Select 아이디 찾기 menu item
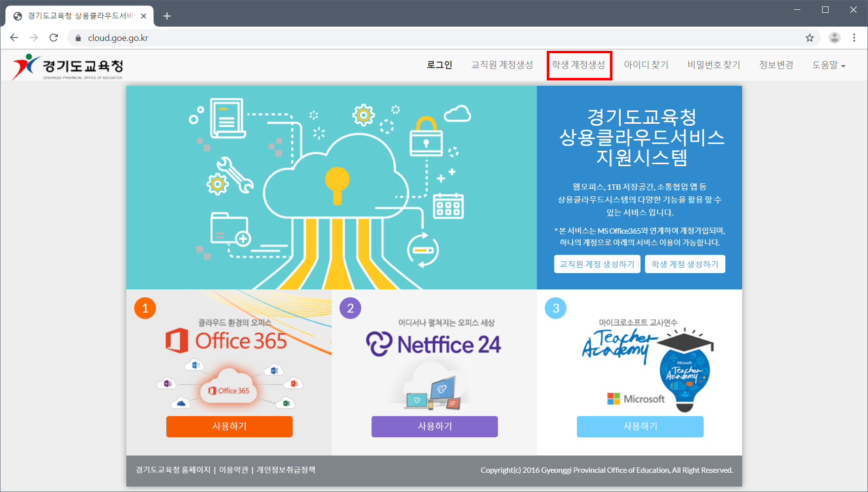Image resolution: width=868 pixels, height=492 pixels. point(646,65)
